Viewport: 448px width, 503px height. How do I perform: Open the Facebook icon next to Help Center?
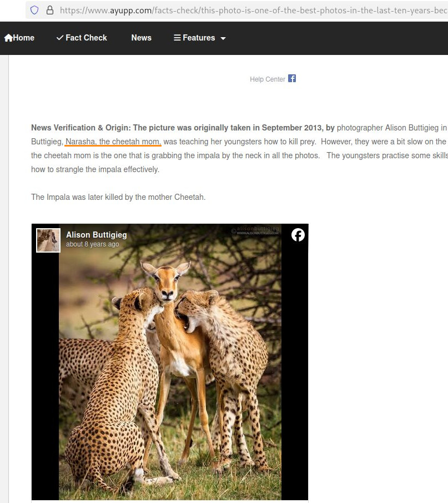pyautogui.click(x=292, y=78)
